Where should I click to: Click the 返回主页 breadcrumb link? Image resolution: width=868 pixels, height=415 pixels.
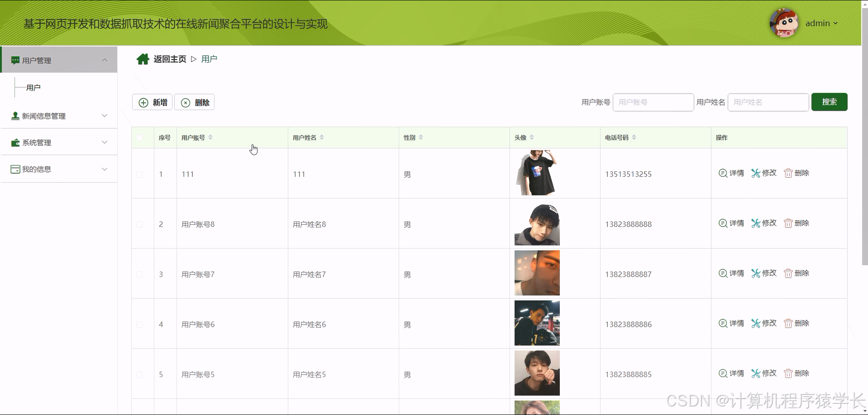click(170, 59)
